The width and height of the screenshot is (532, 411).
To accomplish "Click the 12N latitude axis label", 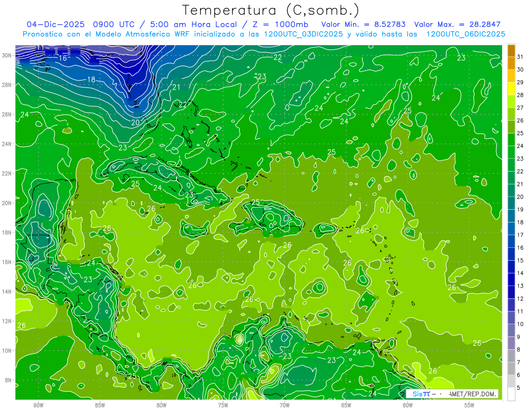I will (7, 321).
